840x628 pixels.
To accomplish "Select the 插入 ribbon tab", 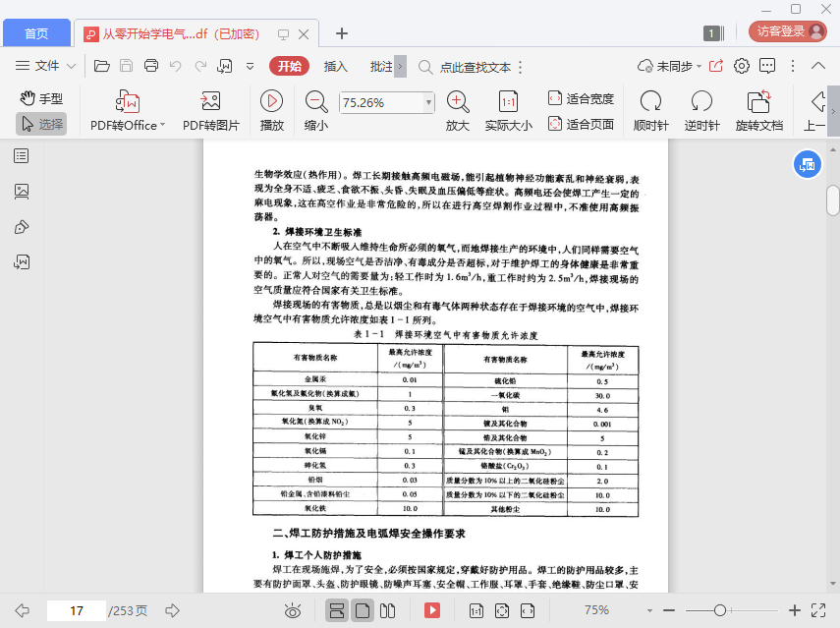I will (335, 67).
